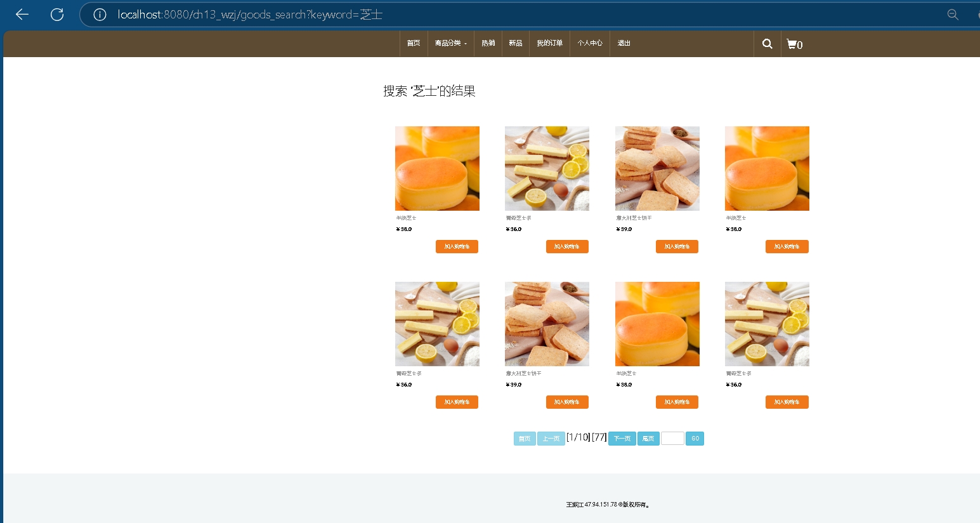The image size is (980, 523).
Task: Open 个人中心 in the navbar
Action: pyautogui.click(x=589, y=43)
